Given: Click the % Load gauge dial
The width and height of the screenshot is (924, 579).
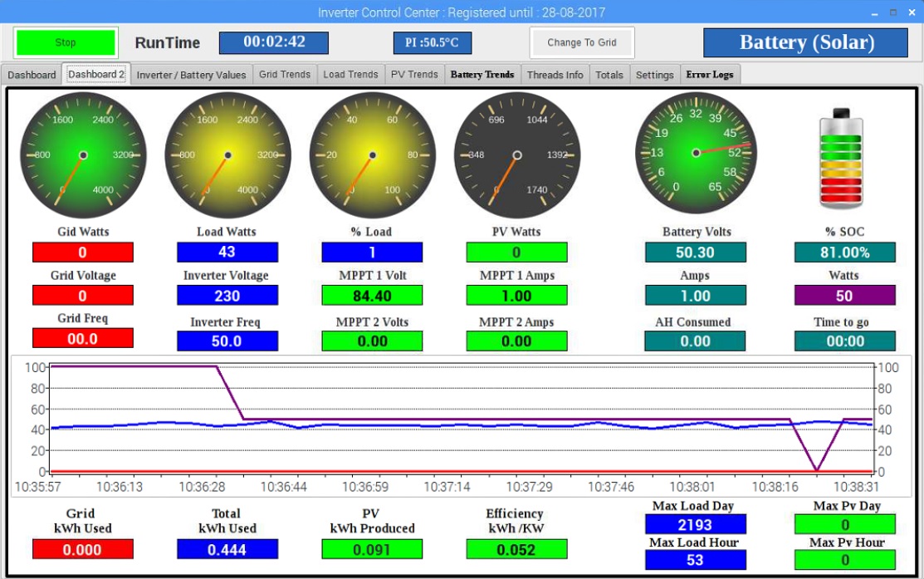Looking at the screenshot, I should click(x=372, y=155).
